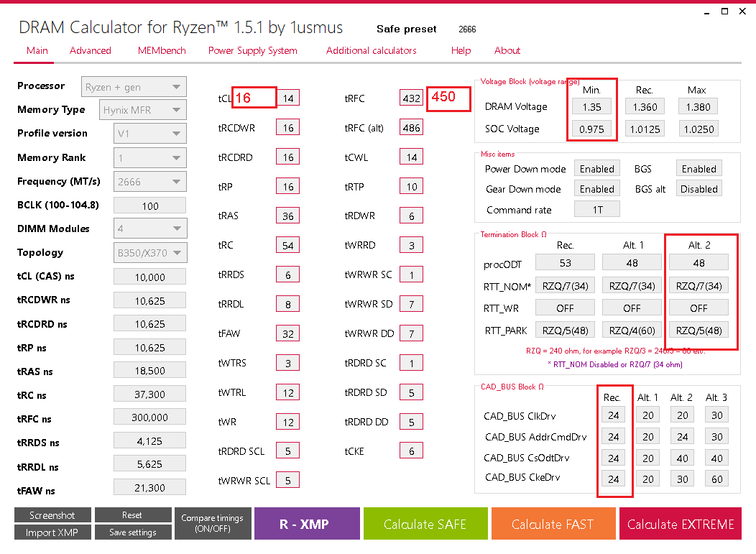
Task: Open Additional calculators tab
Action: (x=372, y=50)
